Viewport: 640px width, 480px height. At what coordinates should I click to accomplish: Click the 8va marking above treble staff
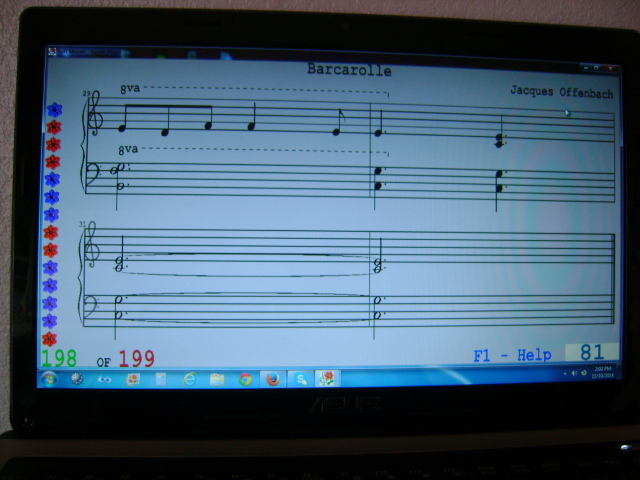pyautogui.click(x=130, y=89)
